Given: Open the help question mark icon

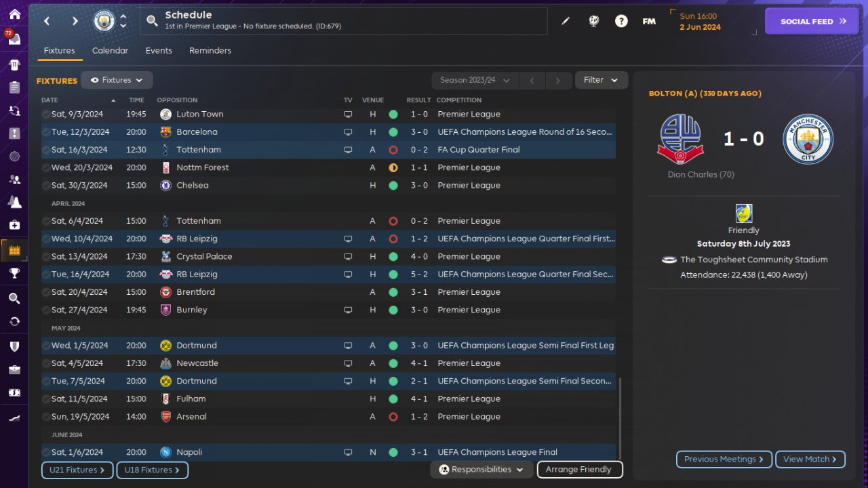Looking at the screenshot, I should pos(621,21).
